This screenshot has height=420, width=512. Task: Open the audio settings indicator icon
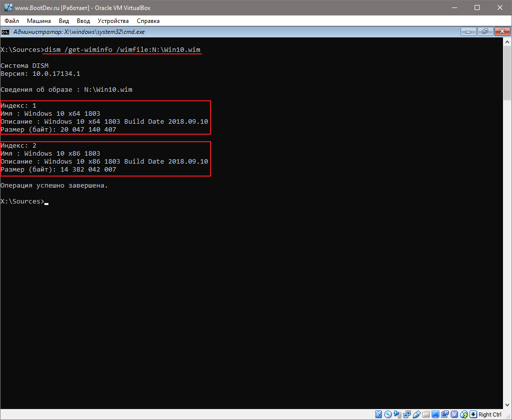(397, 415)
